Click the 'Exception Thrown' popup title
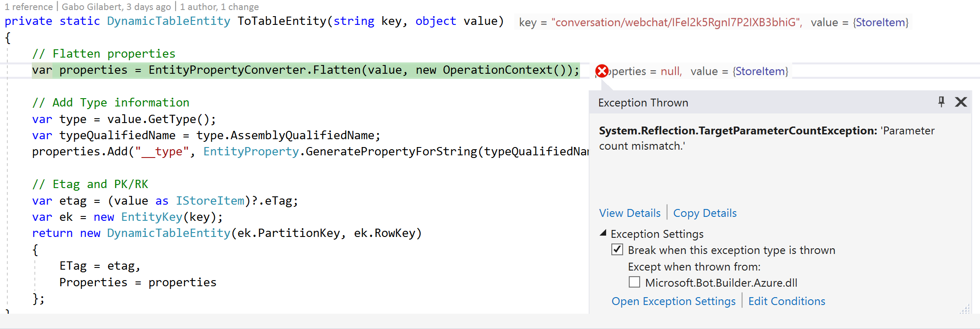The image size is (980, 329). [x=643, y=103]
